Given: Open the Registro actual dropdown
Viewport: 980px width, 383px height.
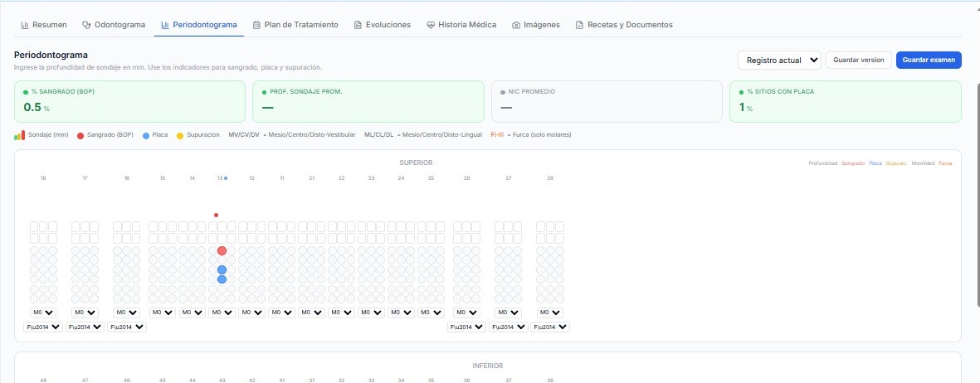Looking at the screenshot, I should (x=779, y=60).
